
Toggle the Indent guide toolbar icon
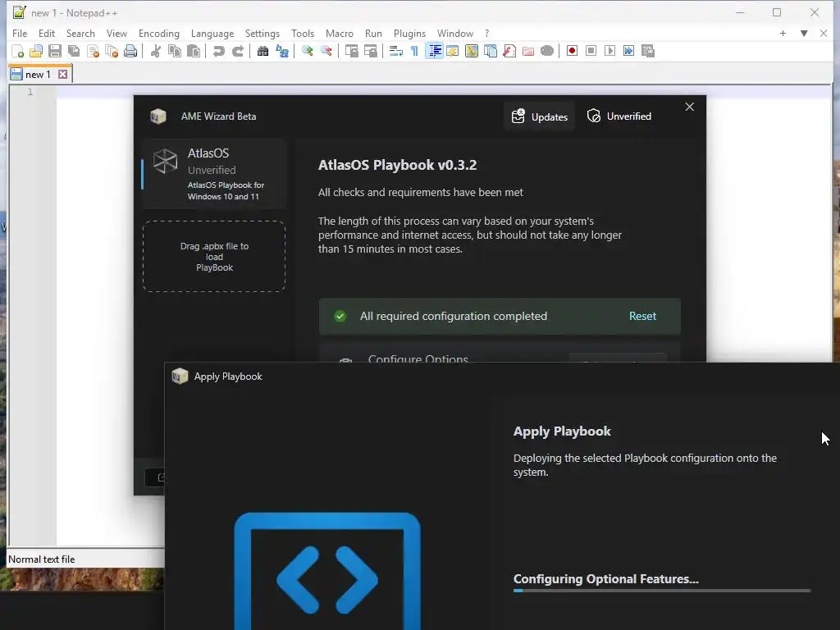(435, 51)
